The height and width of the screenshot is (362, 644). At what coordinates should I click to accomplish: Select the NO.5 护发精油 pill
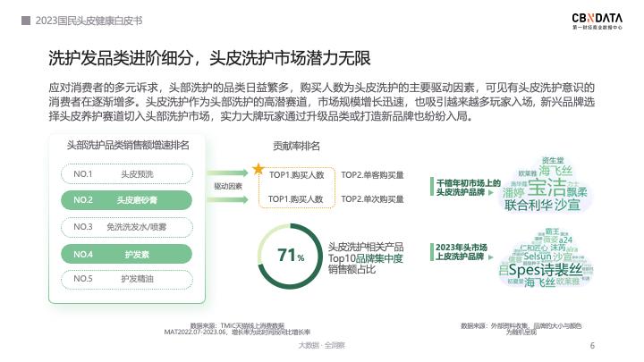(126, 279)
